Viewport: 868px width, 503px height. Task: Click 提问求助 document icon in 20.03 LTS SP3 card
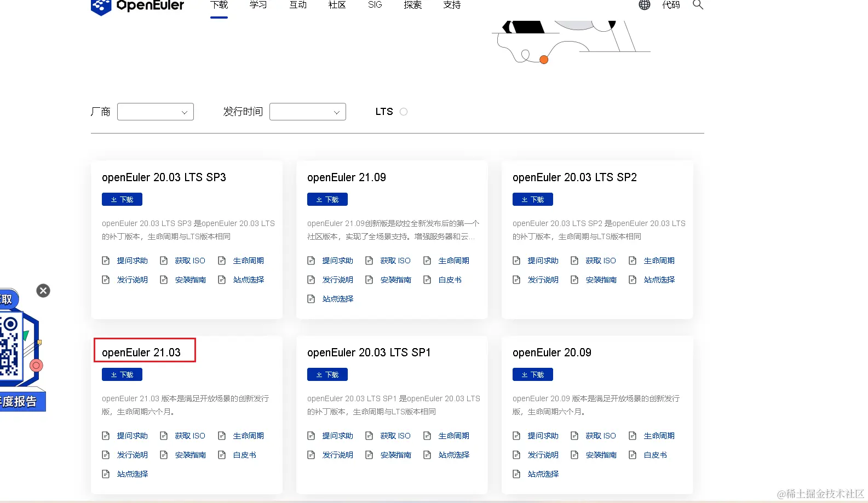coord(106,261)
